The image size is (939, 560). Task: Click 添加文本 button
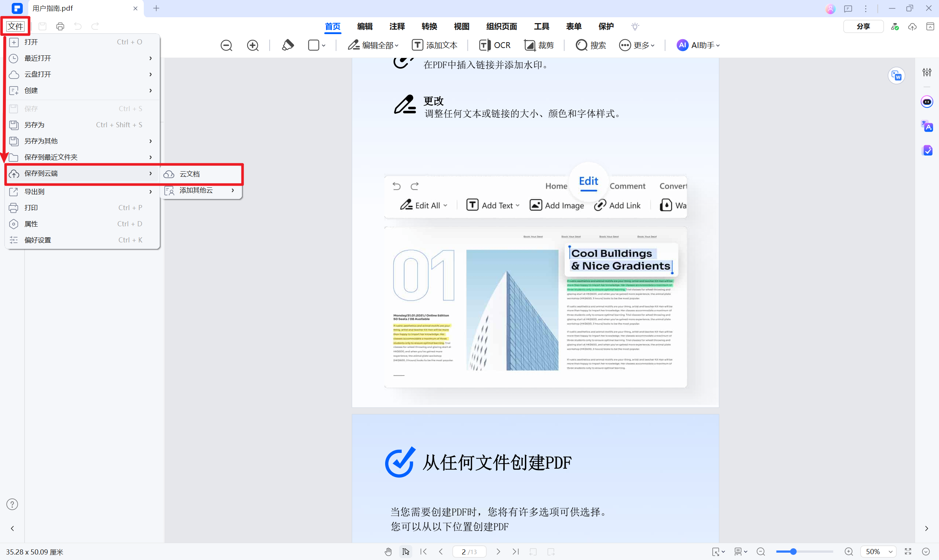(435, 45)
